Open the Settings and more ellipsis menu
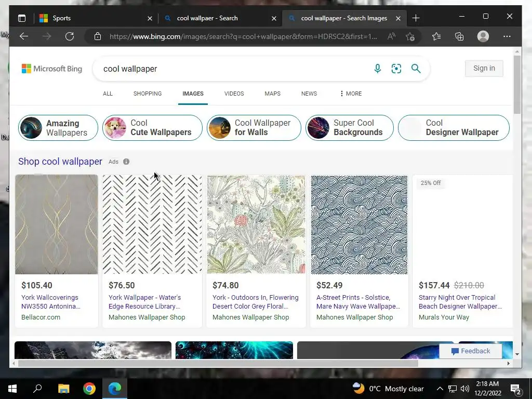The image size is (532, 399). pyautogui.click(x=507, y=36)
